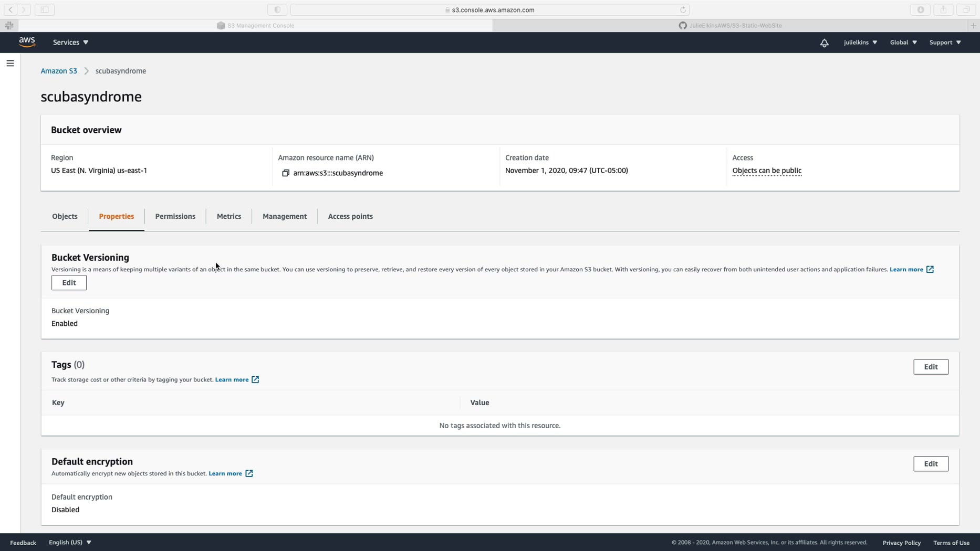Copy the bucket ARN with the copy icon
This screenshot has width=980, height=551.
[x=286, y=173]
